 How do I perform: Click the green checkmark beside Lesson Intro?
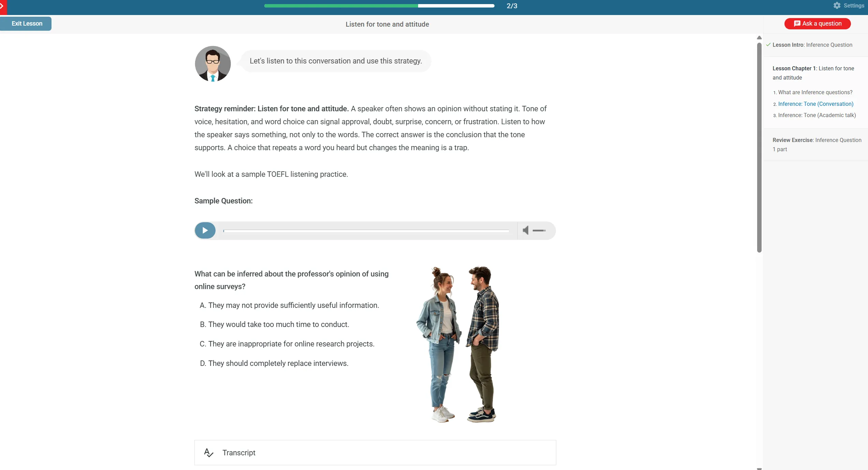pos(768,44)
